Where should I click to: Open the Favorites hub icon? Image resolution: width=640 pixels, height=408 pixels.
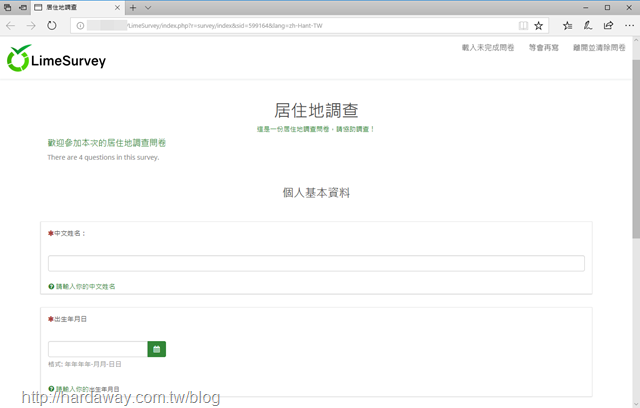567,26
